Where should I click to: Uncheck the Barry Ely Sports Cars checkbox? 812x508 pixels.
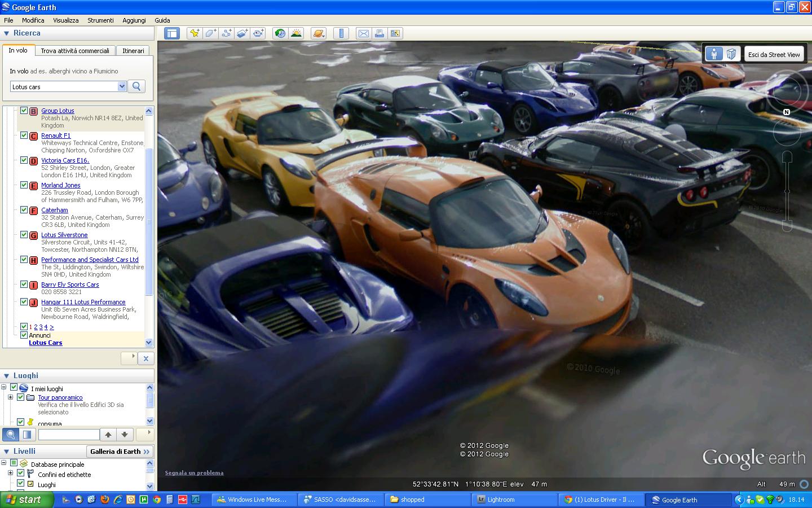24,284
